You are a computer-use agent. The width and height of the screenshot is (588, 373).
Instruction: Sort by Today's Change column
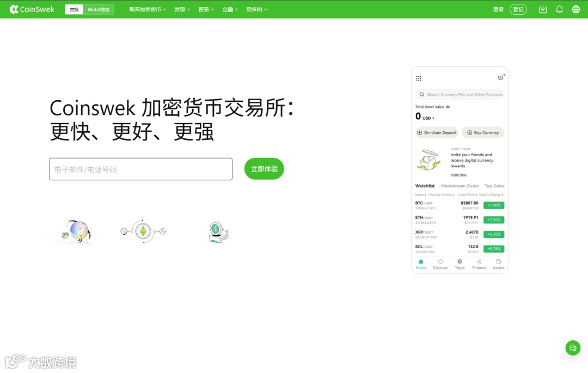pyautogui.click(x=491, y=195)
